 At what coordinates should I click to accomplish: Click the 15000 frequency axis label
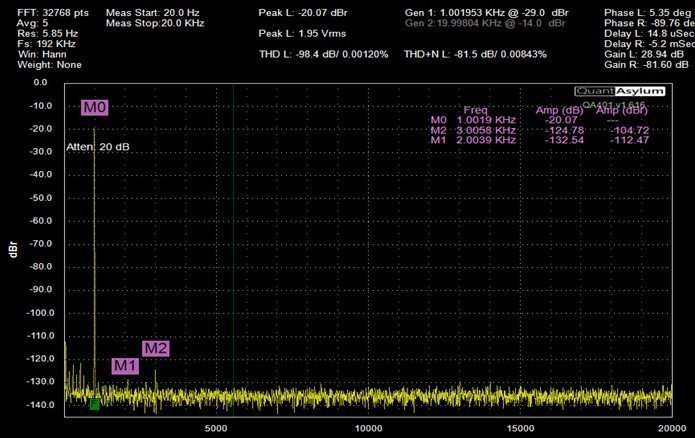(520, 428)
